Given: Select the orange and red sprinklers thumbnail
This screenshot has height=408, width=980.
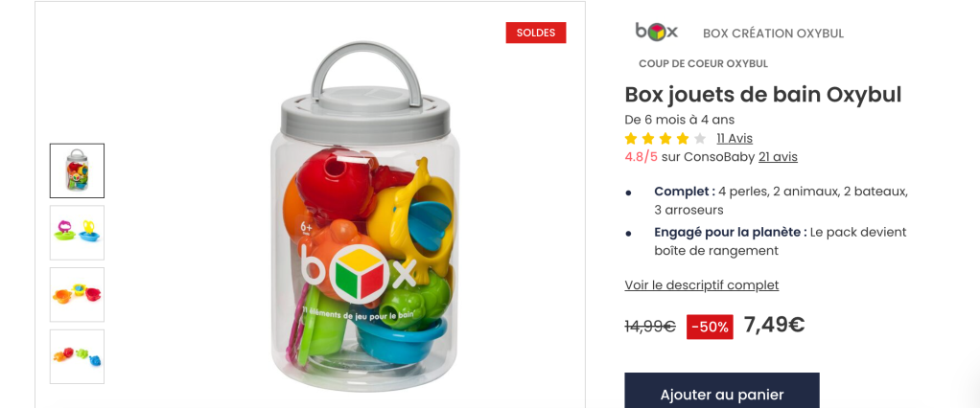Looking at the screenshot, I should (77, 294).
